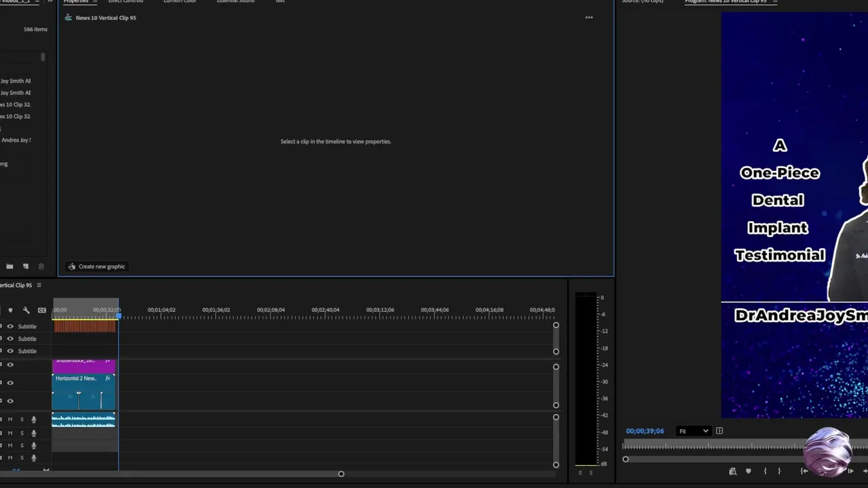Screen dimensions: 868x488
Task: Select the orange subtitle clip on top track
Action: pyautogui.click(x=84, y=326)
